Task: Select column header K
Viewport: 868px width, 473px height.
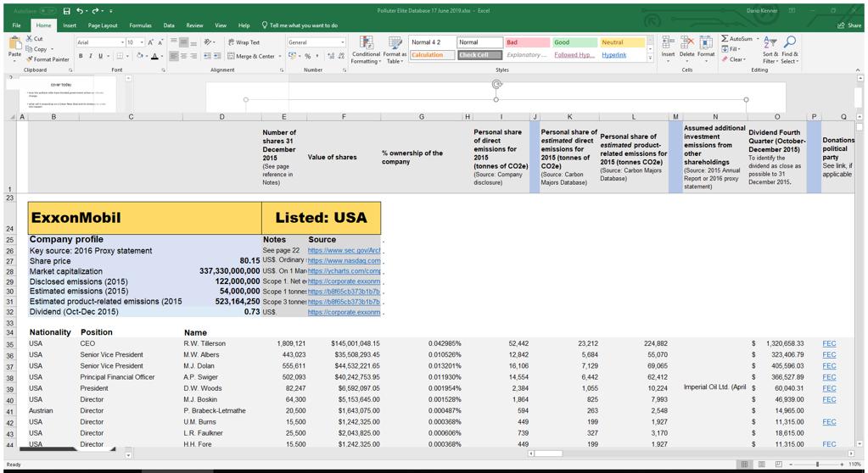Action: coord(569,117)
